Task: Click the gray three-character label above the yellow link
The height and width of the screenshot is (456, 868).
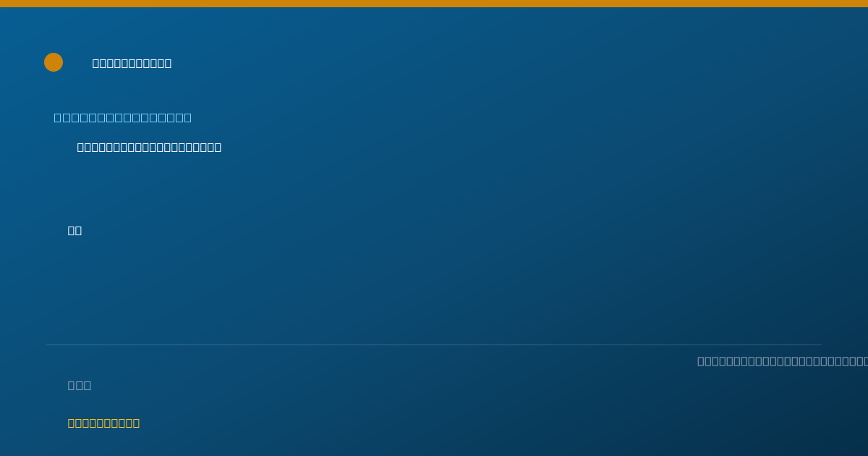Action: (x=80, y=385)
